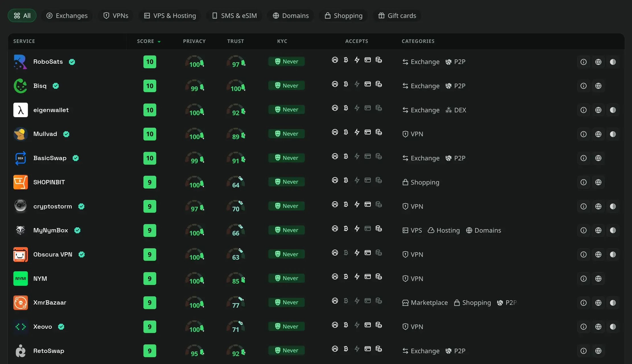Click the globe website icon for Bisq

pyautogui.click(x=598, y=86)
